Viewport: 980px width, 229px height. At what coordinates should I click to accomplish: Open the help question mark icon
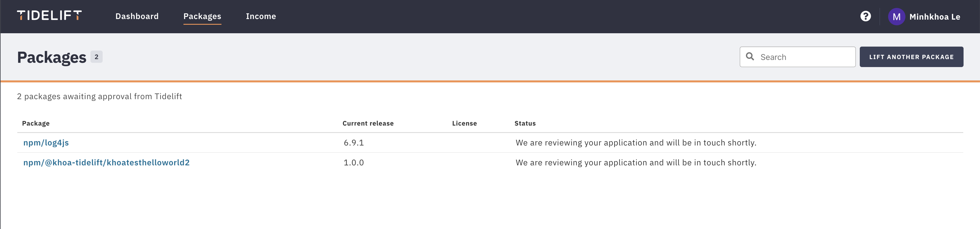tap(865, 16)
